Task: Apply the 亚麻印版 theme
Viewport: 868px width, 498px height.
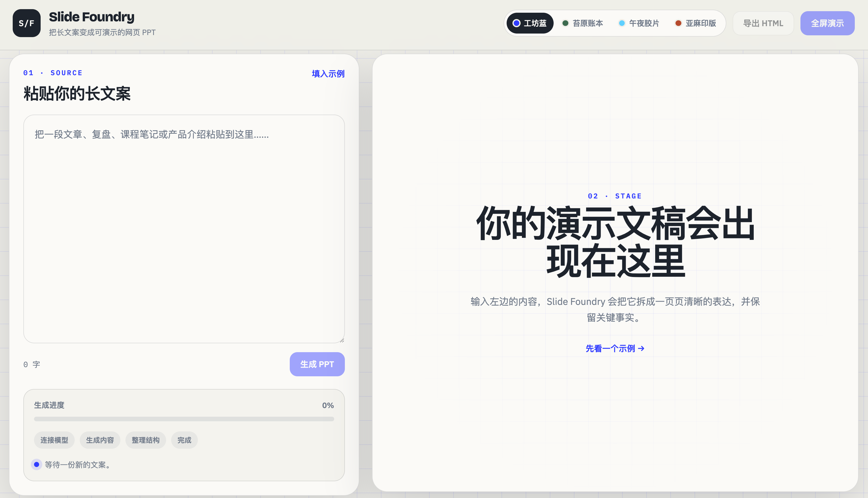Action: [696, 23]
